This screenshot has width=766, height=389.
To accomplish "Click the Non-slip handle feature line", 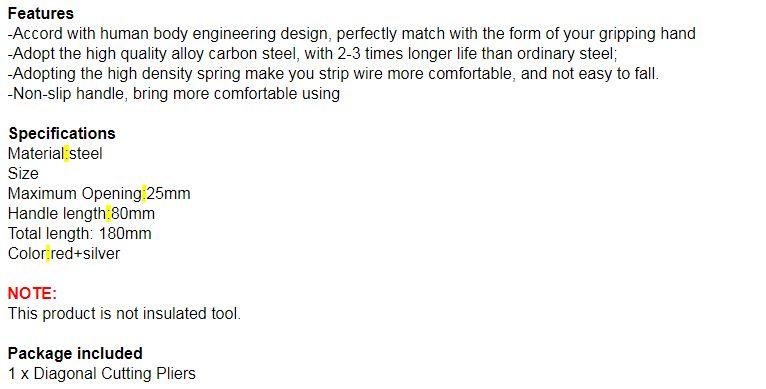I will point(174,93).
